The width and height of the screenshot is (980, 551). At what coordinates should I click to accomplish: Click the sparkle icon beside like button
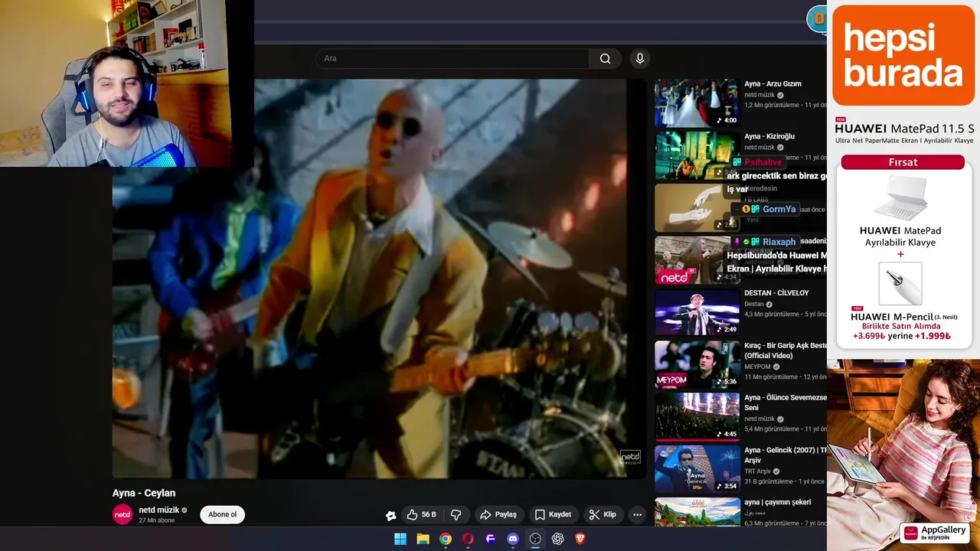pyautogui.click(x=390, y=516)
